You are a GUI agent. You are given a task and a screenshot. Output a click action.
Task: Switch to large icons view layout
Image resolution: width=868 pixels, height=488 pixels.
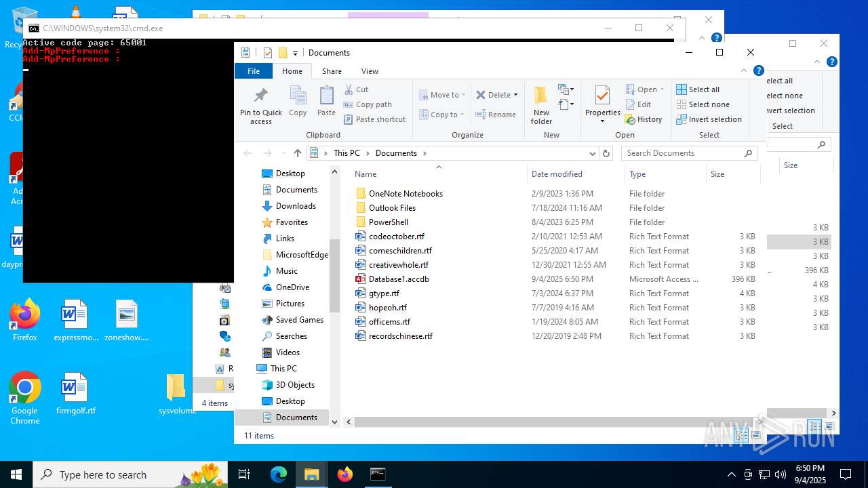(x=755, y=435)
